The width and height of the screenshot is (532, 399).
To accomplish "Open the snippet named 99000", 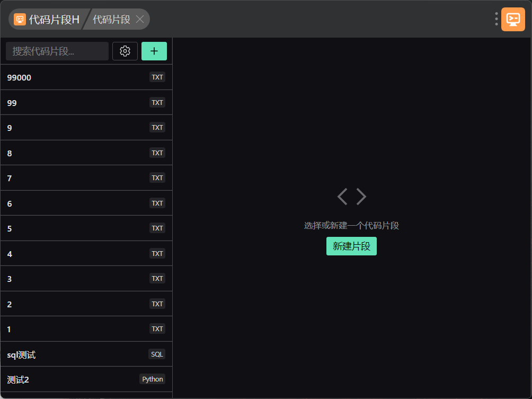I will 86,77.
